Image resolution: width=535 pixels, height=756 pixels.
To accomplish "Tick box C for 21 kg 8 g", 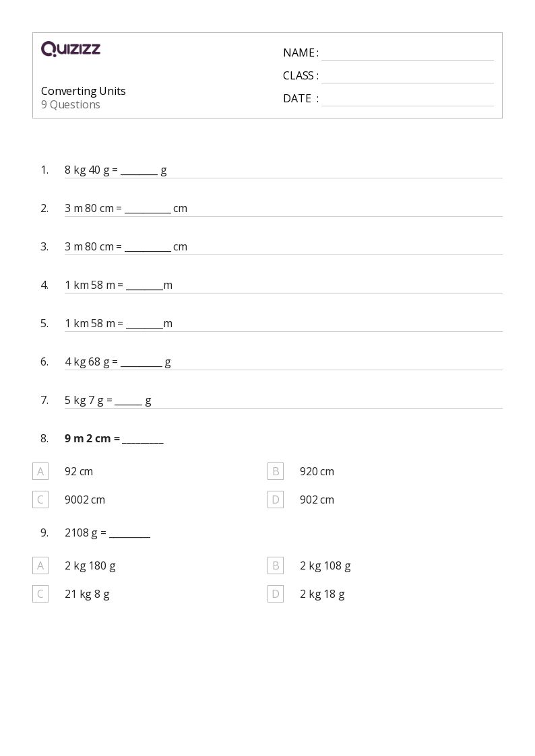I will point(40,594).
